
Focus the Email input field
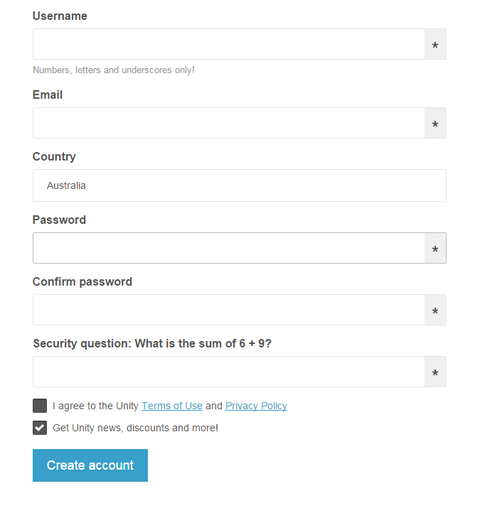click(x=229, y=123)
